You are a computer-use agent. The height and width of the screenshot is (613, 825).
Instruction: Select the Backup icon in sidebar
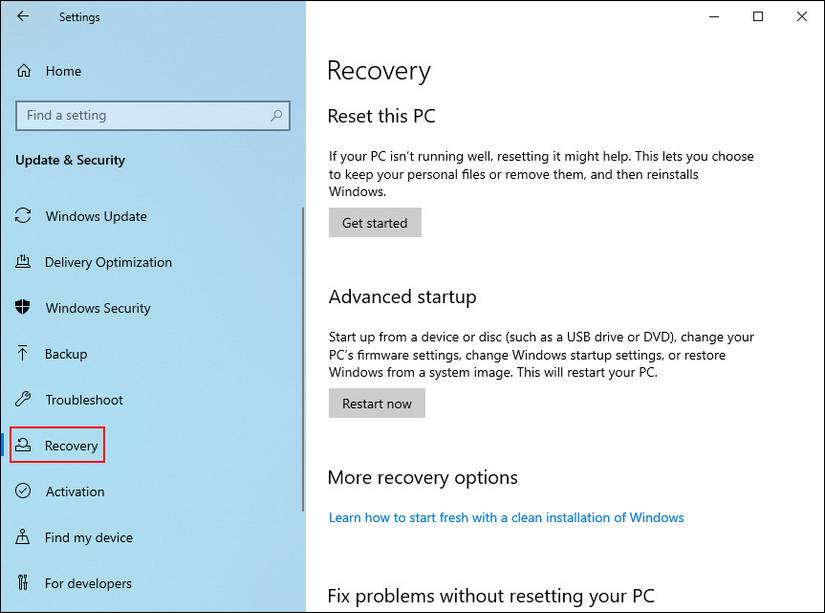pos(24,354)
